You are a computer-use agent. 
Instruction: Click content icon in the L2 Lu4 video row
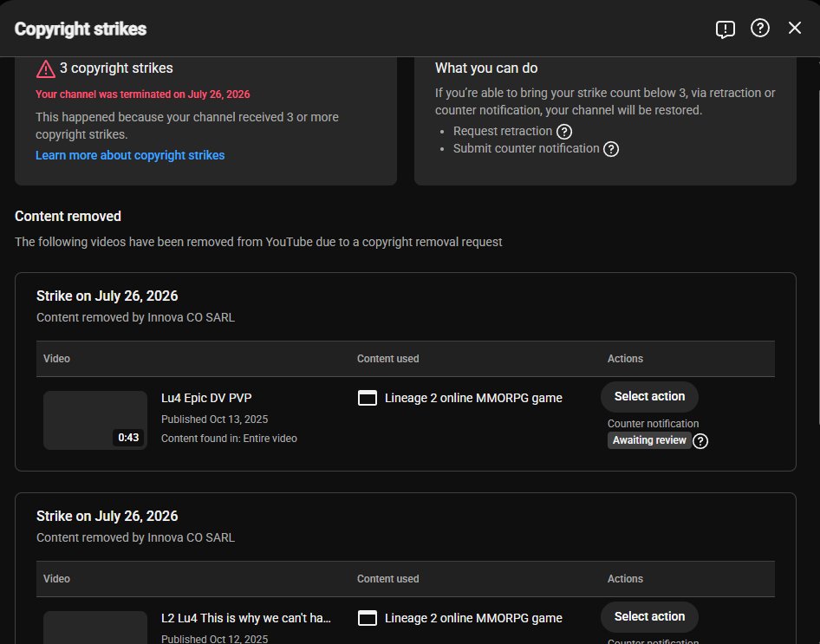click(x=368, y=618)
